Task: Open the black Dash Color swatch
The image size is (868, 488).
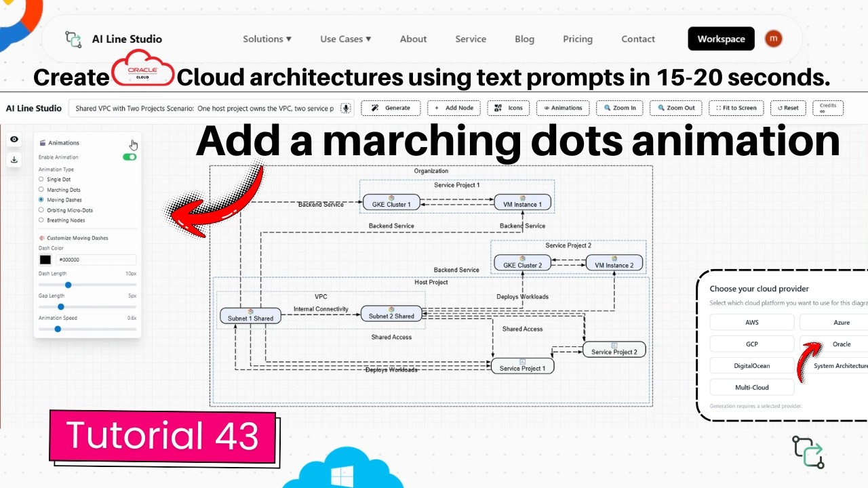Action: 45,260
